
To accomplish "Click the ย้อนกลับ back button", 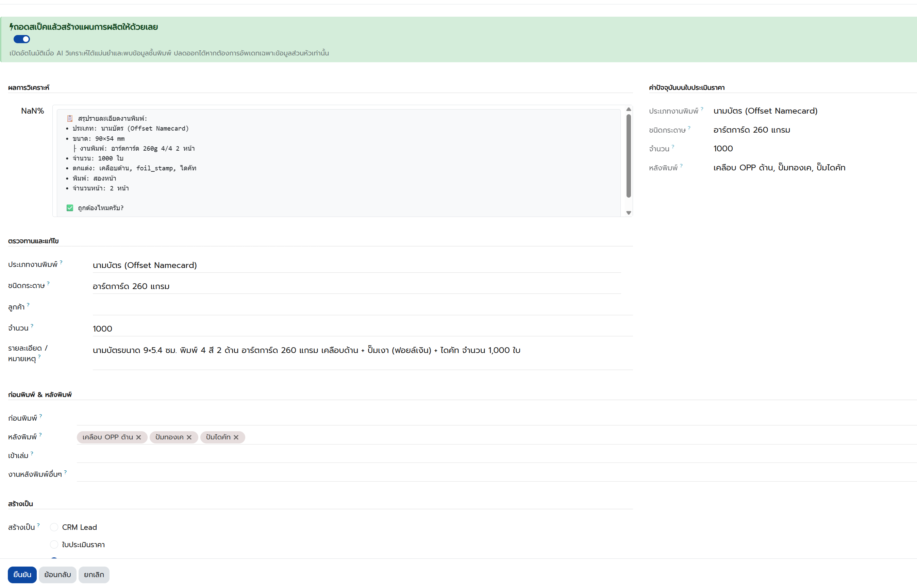I will click(x=57, y=574).
